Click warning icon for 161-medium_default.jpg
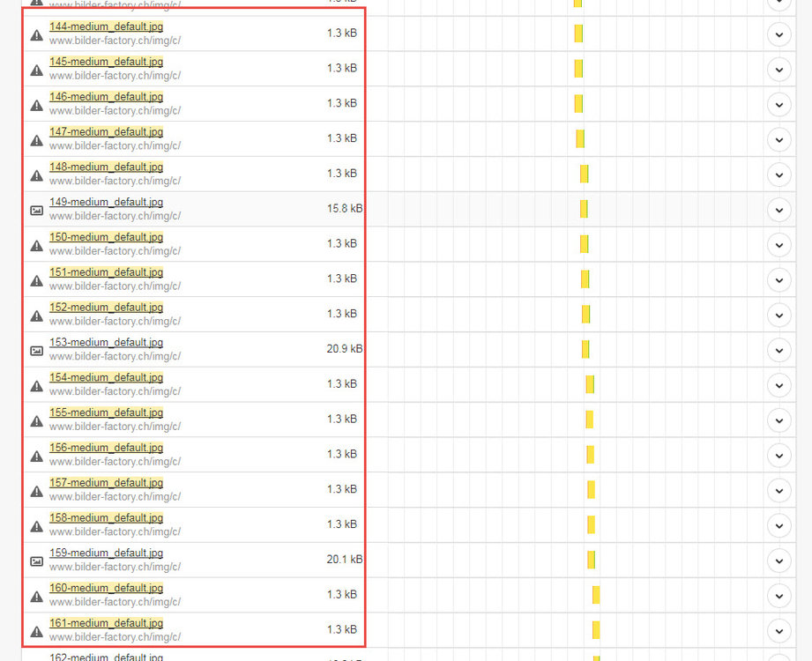812x661 pixels. coord(36,632)
